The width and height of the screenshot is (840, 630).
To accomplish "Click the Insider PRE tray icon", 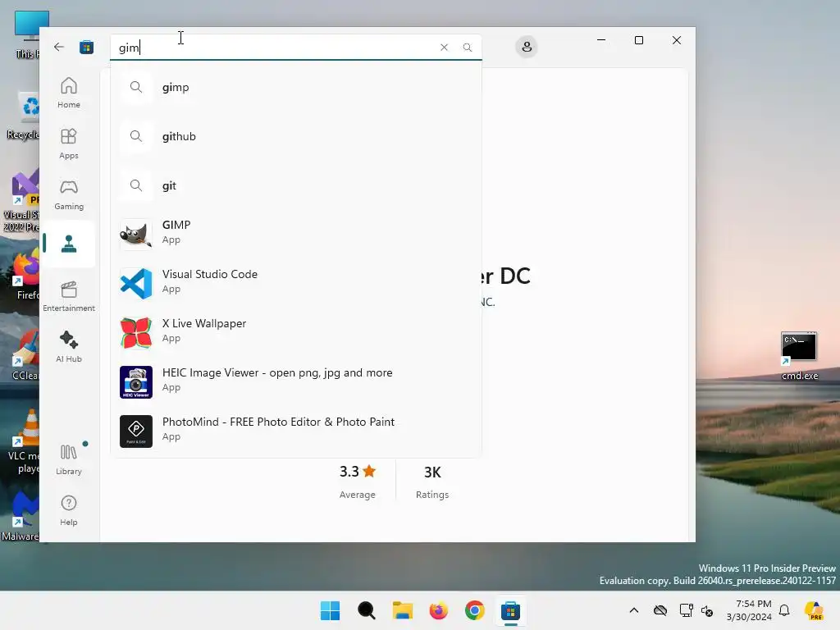I will 814,610.
